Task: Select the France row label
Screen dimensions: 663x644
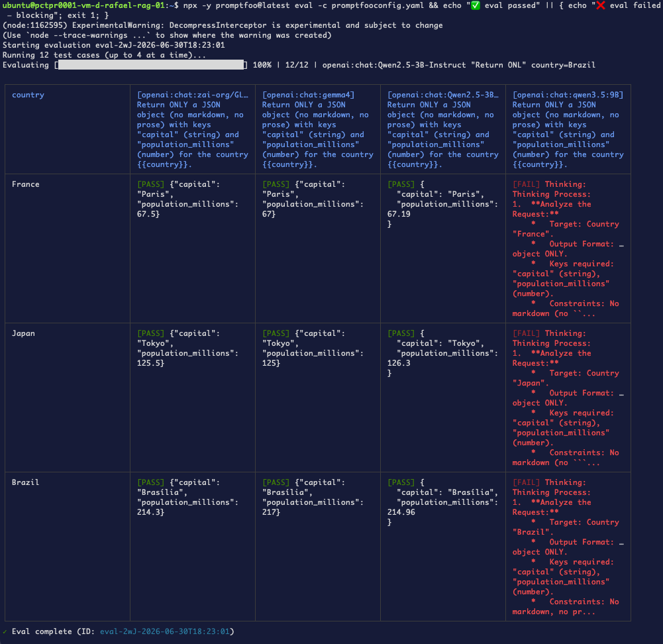Action: click(25, 184)
